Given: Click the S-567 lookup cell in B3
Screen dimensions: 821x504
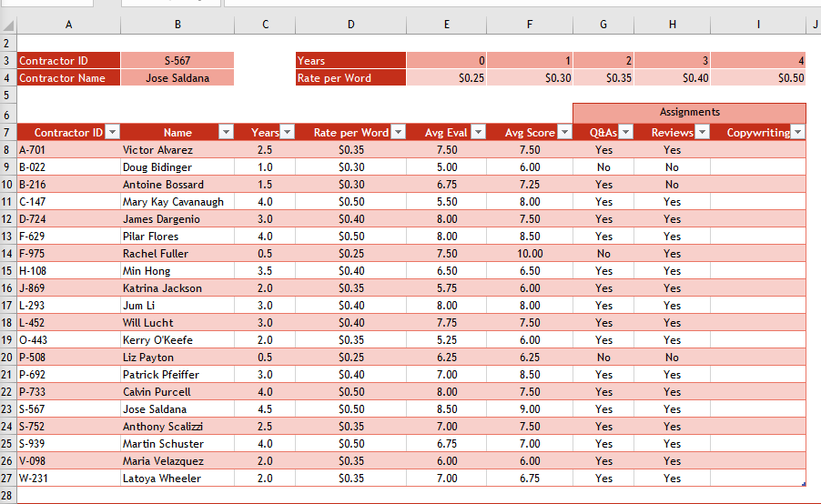Looking at the screenshot, I should tap(177, 60).
